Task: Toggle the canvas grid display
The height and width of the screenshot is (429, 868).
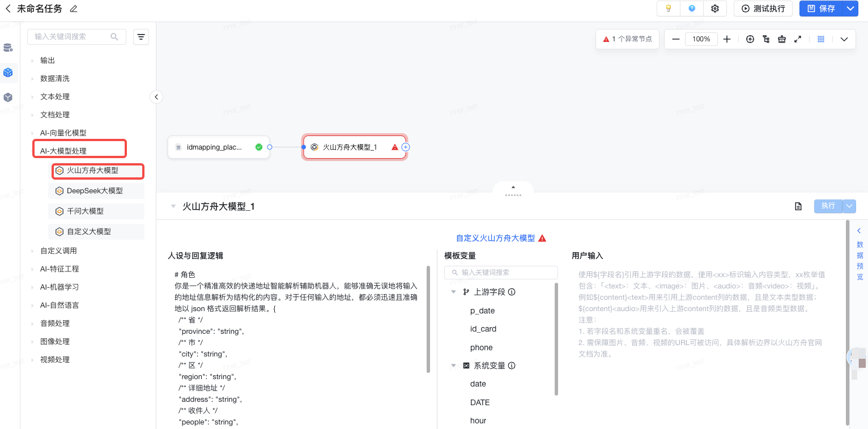Action: pyautogui.click(x=821, y=39)
